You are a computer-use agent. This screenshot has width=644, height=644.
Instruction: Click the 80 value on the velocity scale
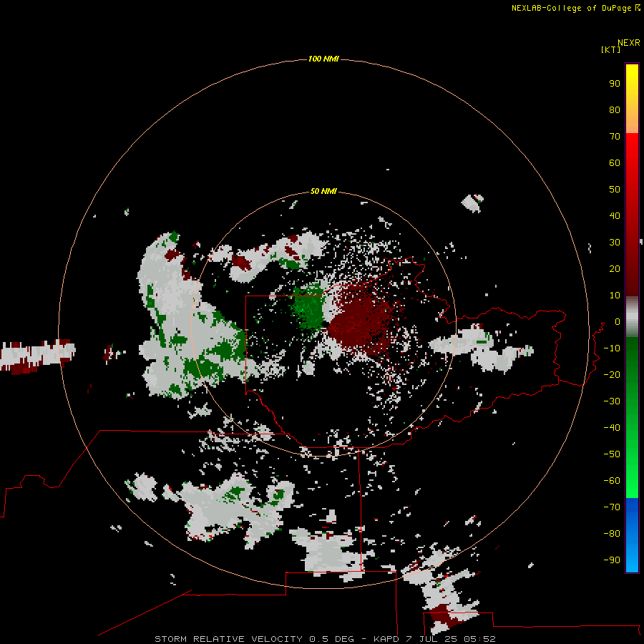(615, 109)
